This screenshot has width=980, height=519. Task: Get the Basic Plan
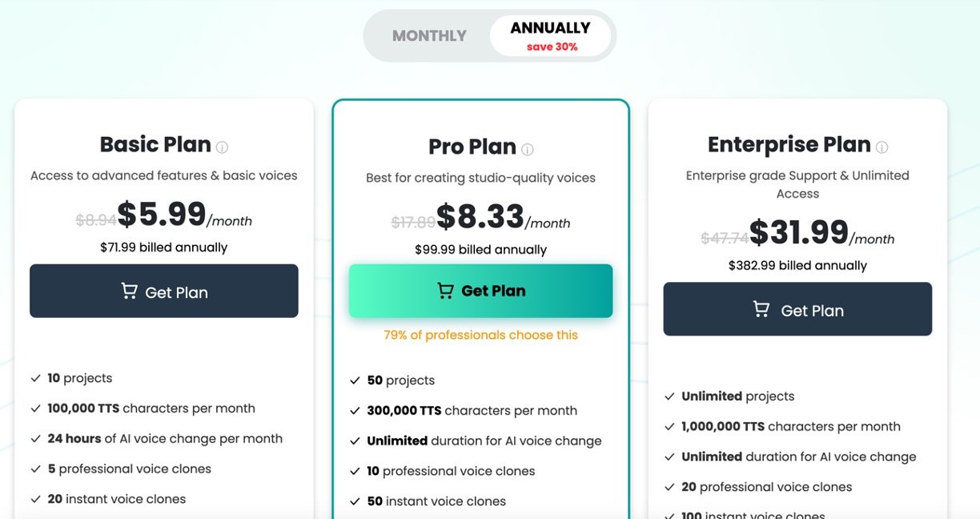[x=164, y=292]
